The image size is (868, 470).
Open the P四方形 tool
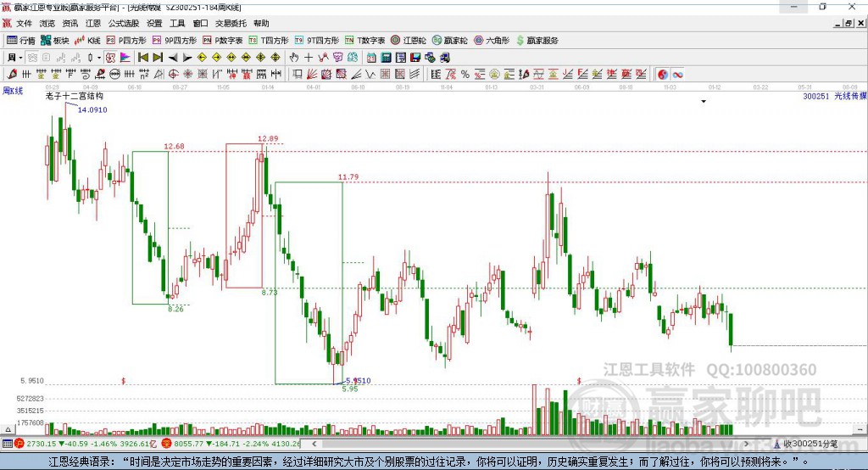pos(126,41)
